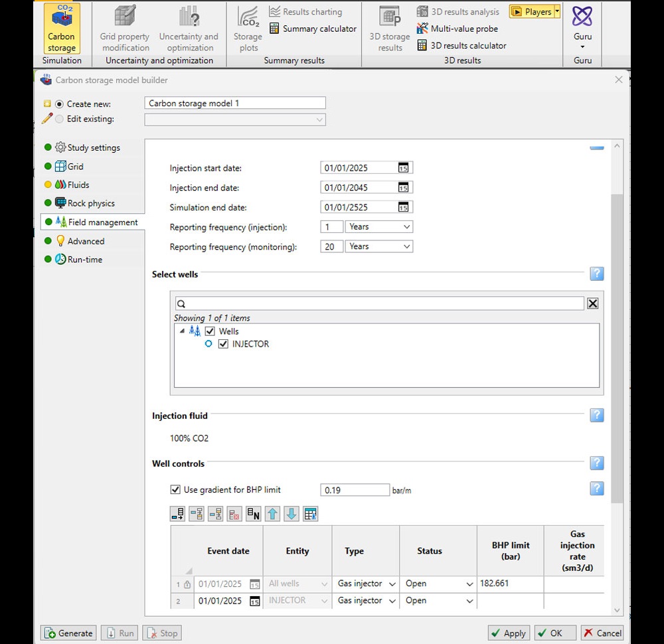The image size is (664, 644).
Task: Clear the well search filter
Action: (x=592, y=303)
